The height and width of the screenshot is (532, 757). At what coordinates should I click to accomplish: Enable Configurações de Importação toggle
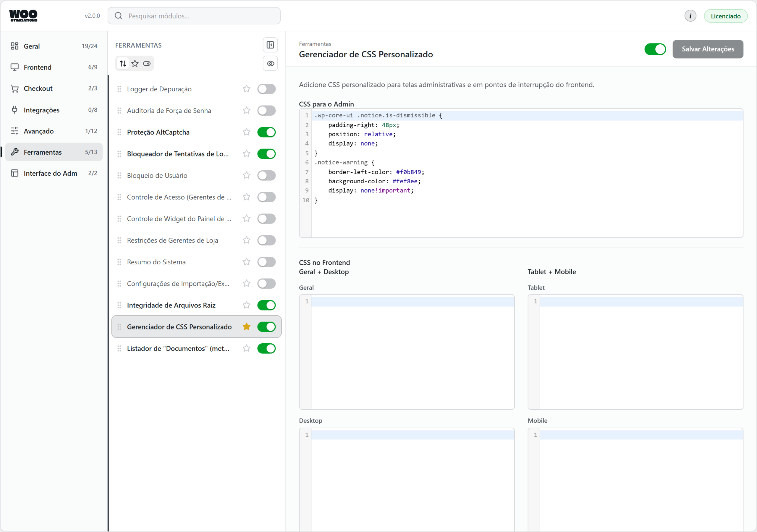click(266, 284)
